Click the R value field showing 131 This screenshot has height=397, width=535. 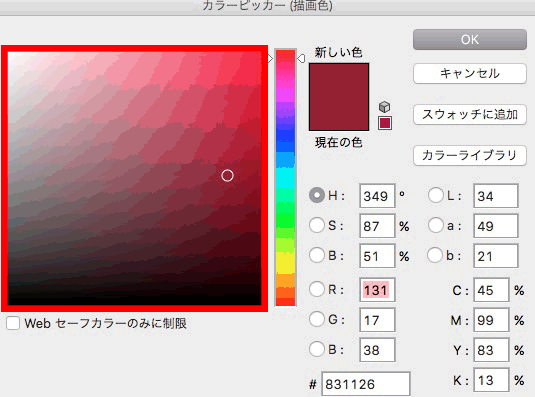377,290
